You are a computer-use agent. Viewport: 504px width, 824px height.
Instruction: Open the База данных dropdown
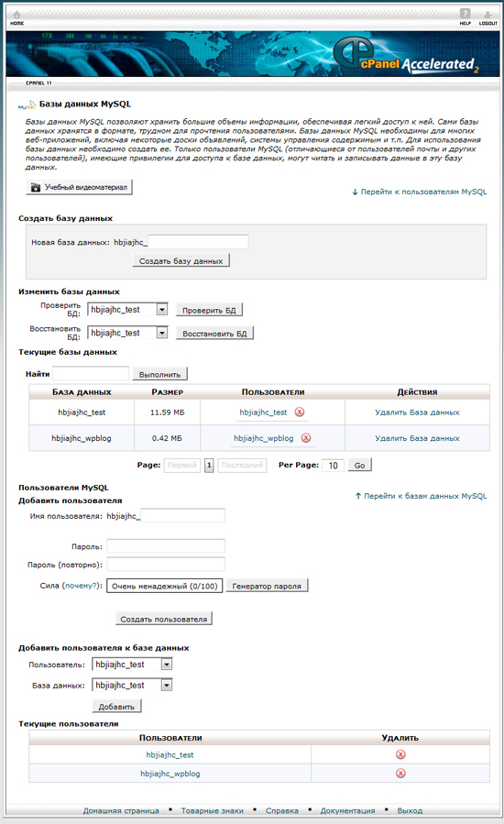point(133,685)
